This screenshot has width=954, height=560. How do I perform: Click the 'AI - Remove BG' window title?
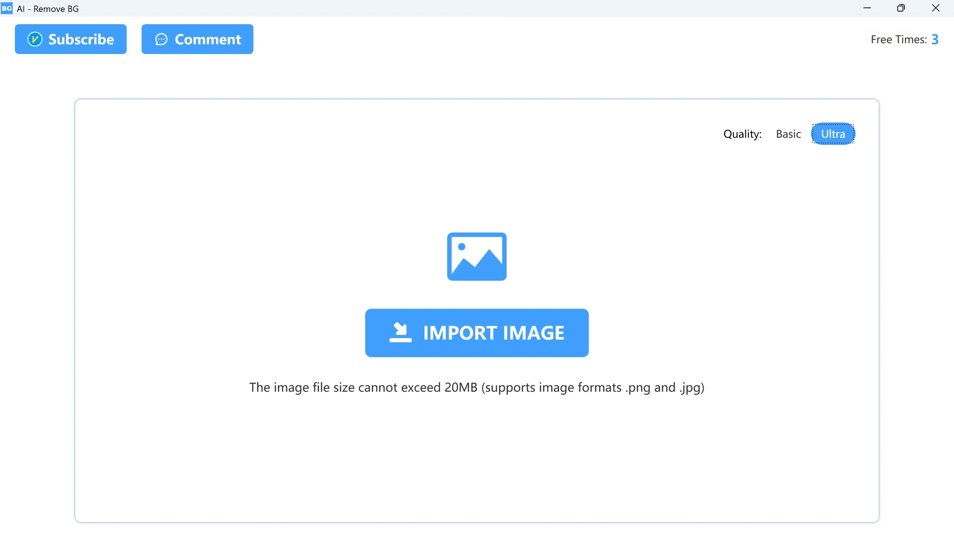[48, 9]
